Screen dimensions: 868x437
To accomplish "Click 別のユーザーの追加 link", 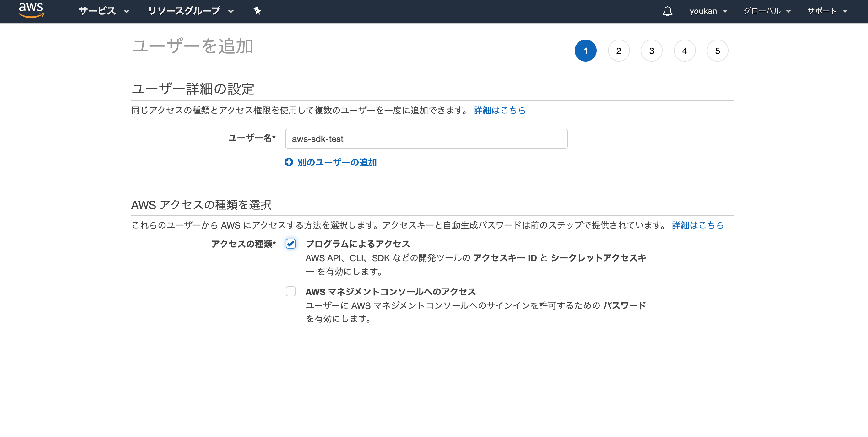I will tap(337, 162).
